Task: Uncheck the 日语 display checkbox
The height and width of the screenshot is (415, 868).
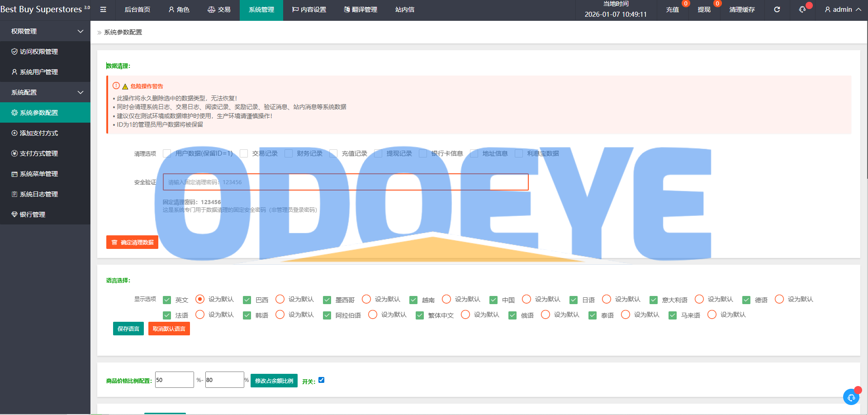Action: [x=574, y=300]
